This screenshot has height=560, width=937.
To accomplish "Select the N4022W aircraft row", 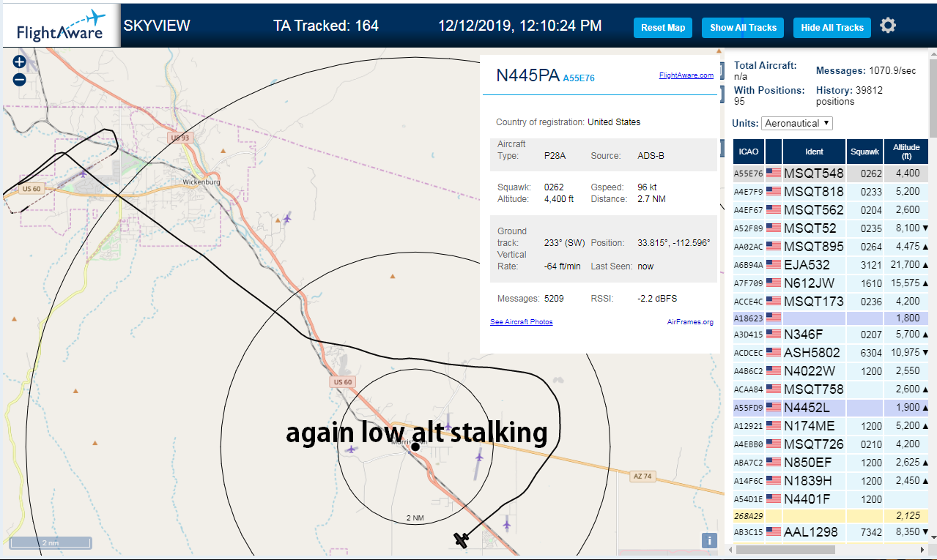I will (831, 371).
